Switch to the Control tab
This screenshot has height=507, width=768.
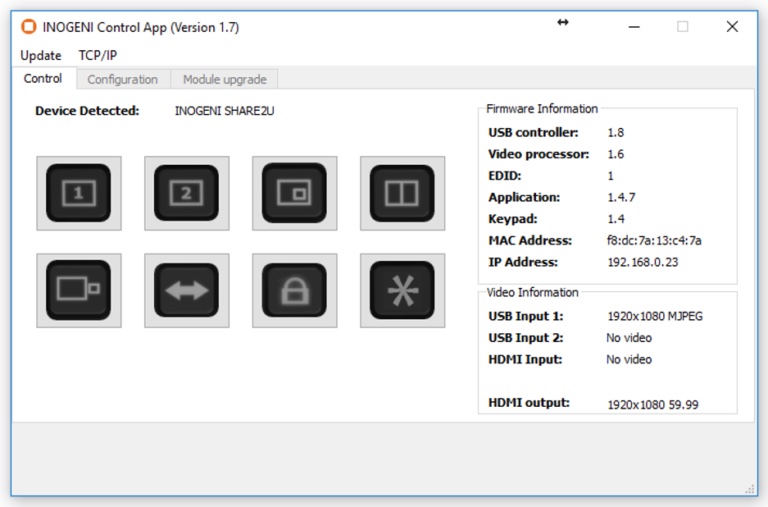tap(43, 78)
